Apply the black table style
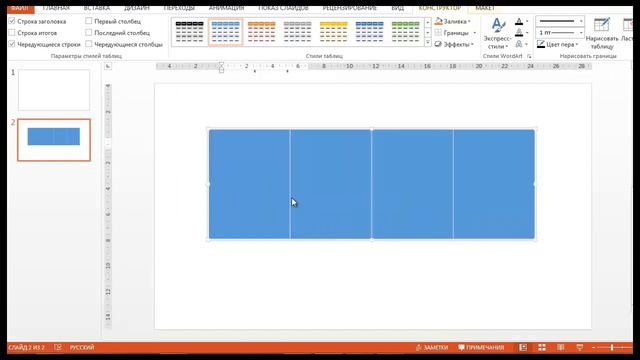The image size is (640, 360). point(189,32)
